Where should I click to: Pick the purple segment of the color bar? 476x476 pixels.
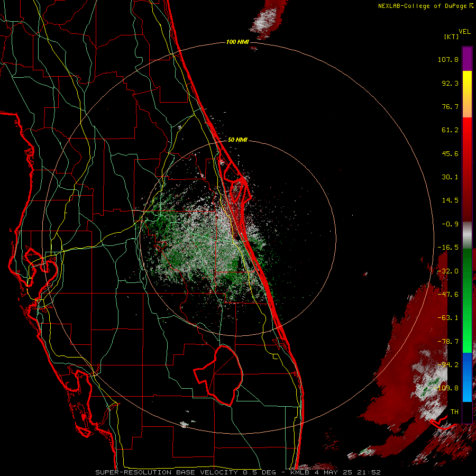point(467,59)
